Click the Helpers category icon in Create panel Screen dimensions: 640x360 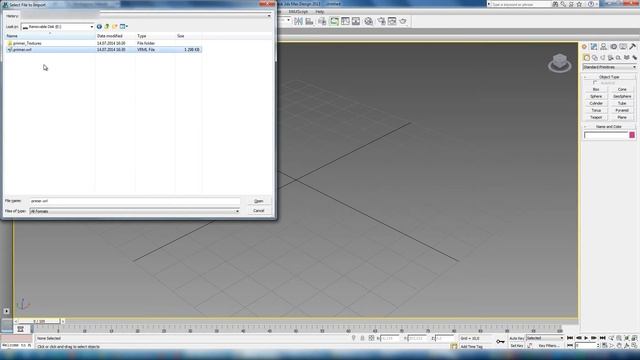[618, 58]
